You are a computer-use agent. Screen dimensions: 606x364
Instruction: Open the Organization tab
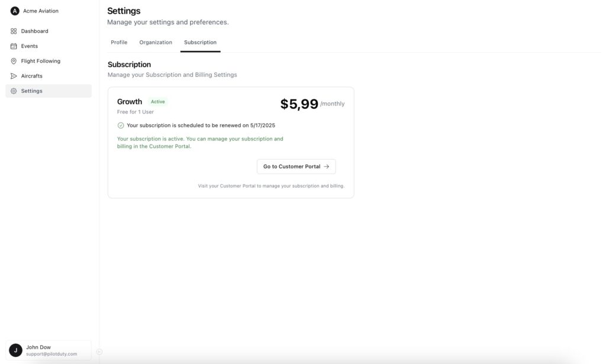tap(156, 43)
